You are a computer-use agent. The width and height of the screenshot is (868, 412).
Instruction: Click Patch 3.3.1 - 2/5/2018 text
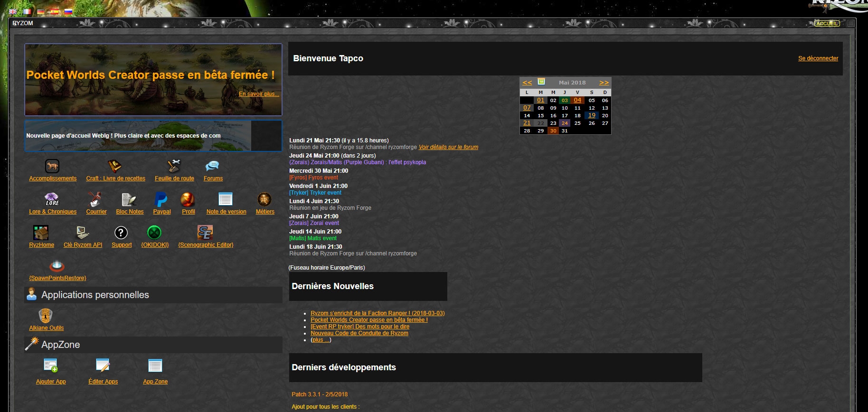pyautogui.click(x=320, y=394)
